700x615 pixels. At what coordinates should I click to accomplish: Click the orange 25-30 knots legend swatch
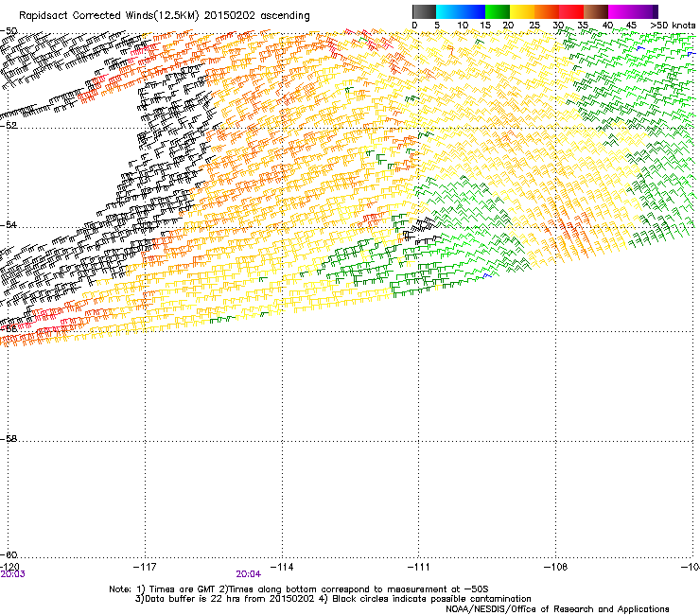547,11
